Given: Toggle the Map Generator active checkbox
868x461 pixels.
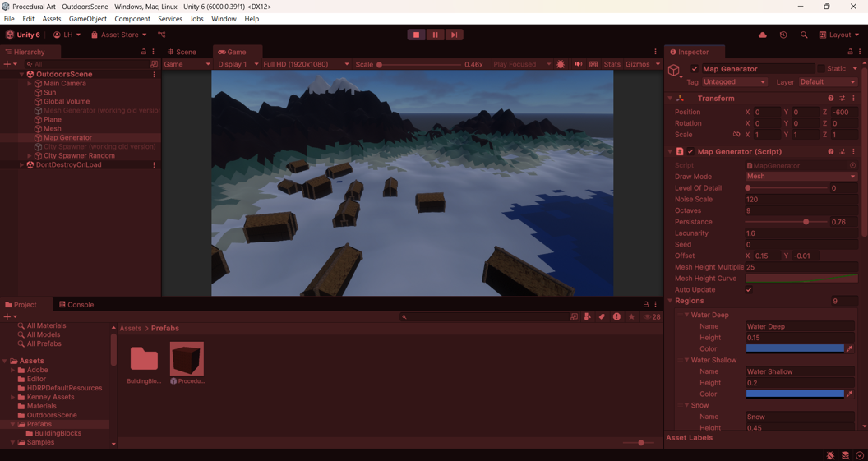Looking at the screenshot, I should coord(695,69).
